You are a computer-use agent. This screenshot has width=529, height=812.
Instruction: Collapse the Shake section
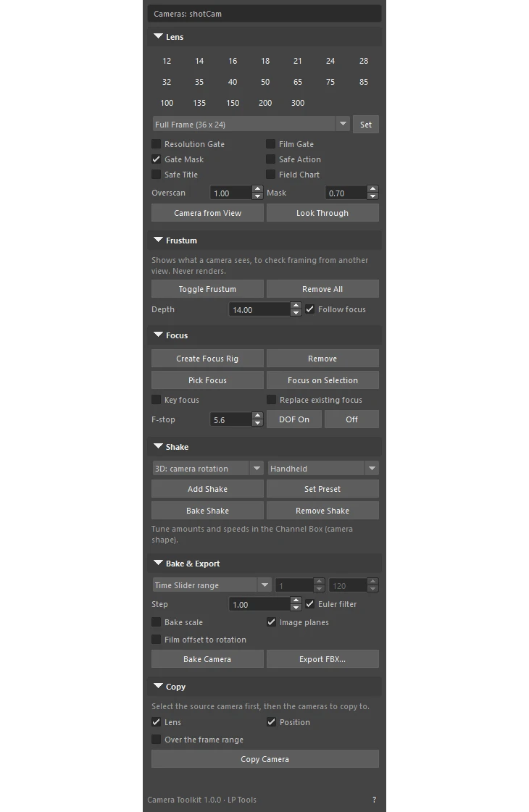pyautogui.click(x=159, y=446)
